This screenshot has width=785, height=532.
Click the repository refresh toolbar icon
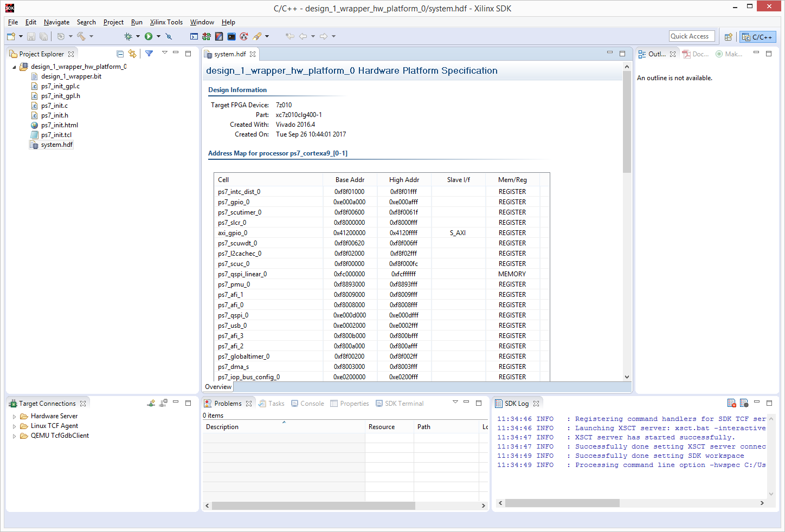[x=244, y=36]
